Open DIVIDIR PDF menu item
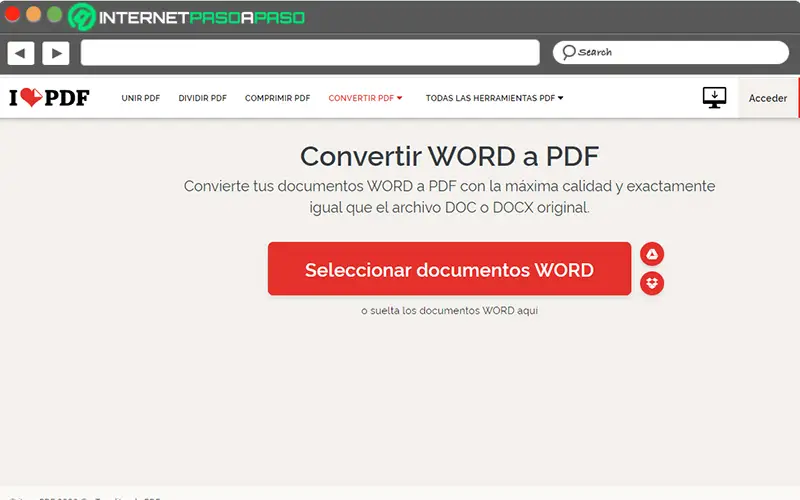The image size is (800, 500). 203,98
